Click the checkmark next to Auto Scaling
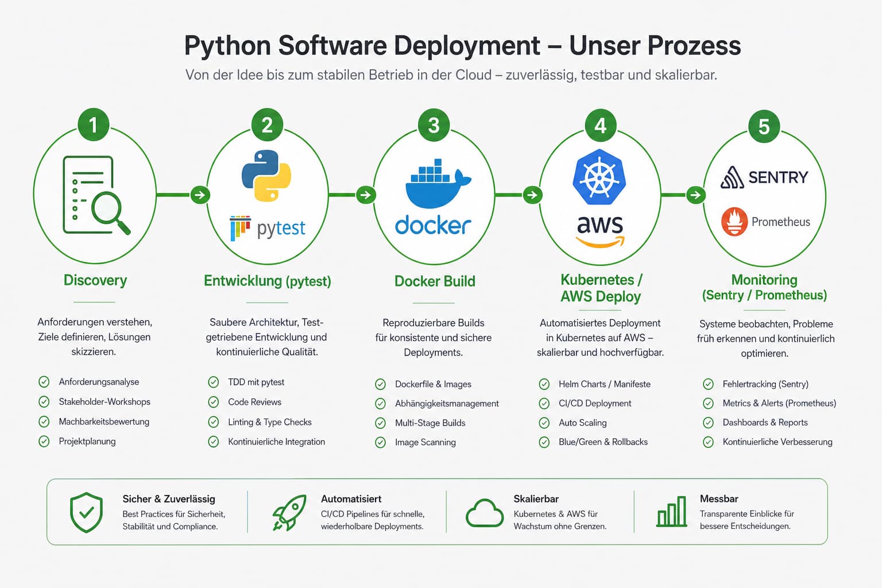This screenshot has width=882, height=588. point(544,423)
